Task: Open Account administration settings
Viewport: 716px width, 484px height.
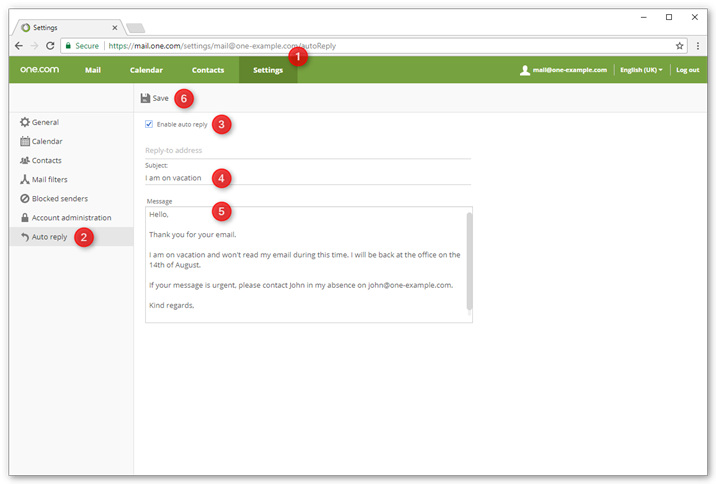Action: pos(71,218)
